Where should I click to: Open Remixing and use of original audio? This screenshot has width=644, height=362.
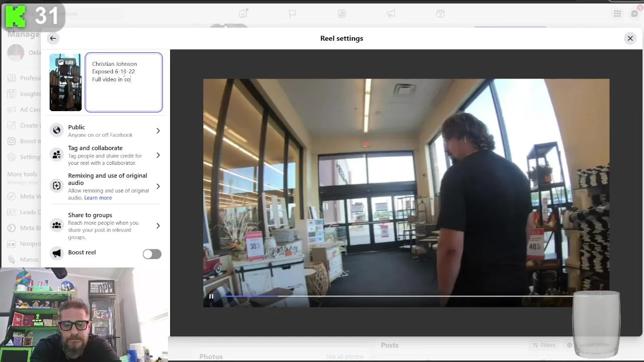click(106, 187)
